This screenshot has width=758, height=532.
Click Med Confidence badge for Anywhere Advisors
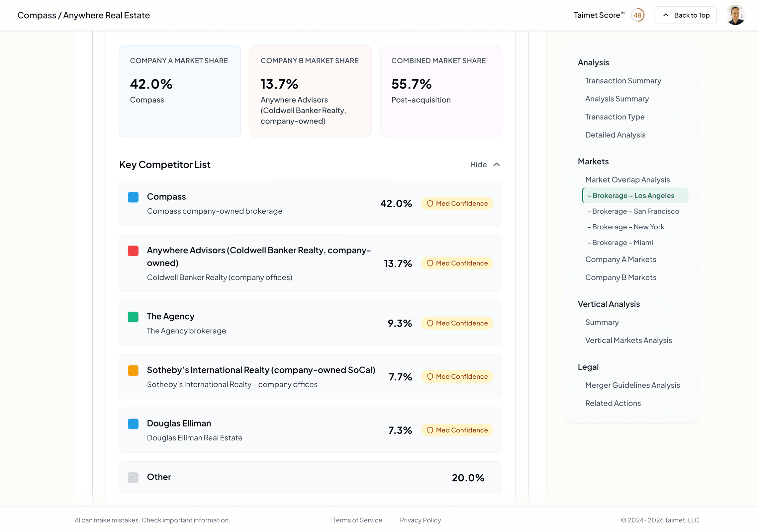[x=457, y=263]
